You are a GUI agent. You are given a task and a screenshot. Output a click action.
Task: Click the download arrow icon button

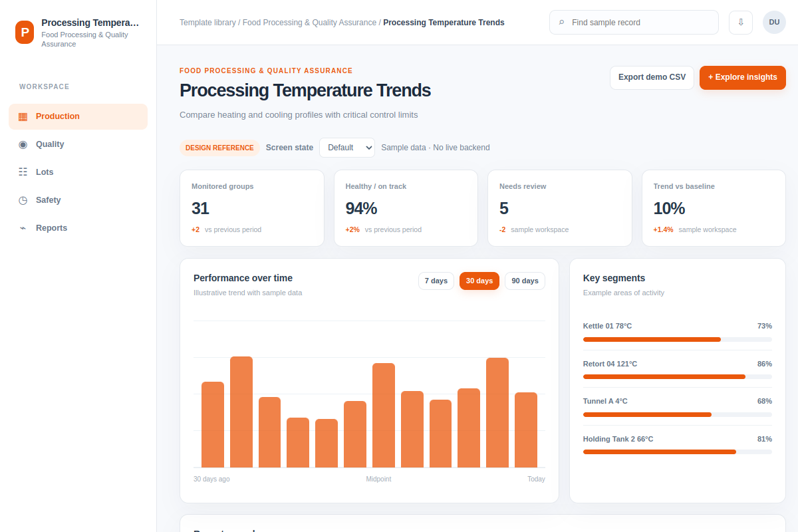[x=741, y=22]
